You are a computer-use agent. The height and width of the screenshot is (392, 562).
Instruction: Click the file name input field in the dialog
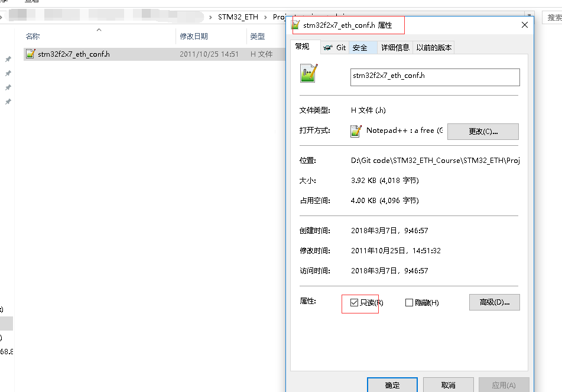pos(434,77)
